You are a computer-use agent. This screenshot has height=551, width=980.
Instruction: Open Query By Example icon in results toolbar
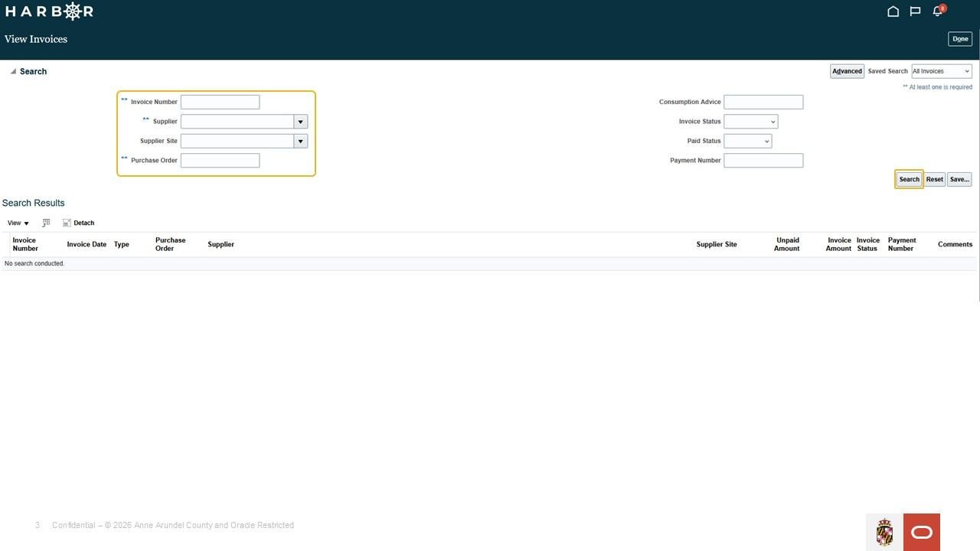tap(46, 223)
